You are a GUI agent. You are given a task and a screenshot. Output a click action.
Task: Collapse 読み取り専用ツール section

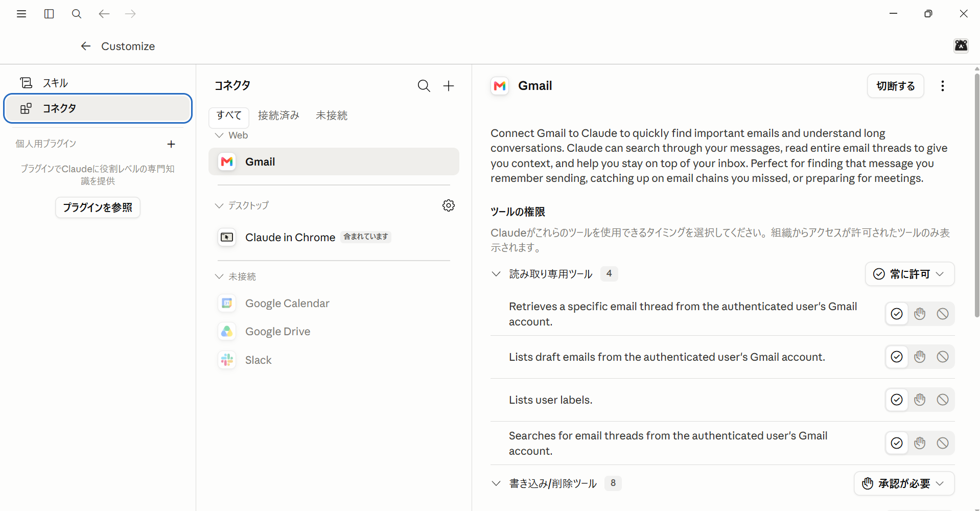coord(496,274)
